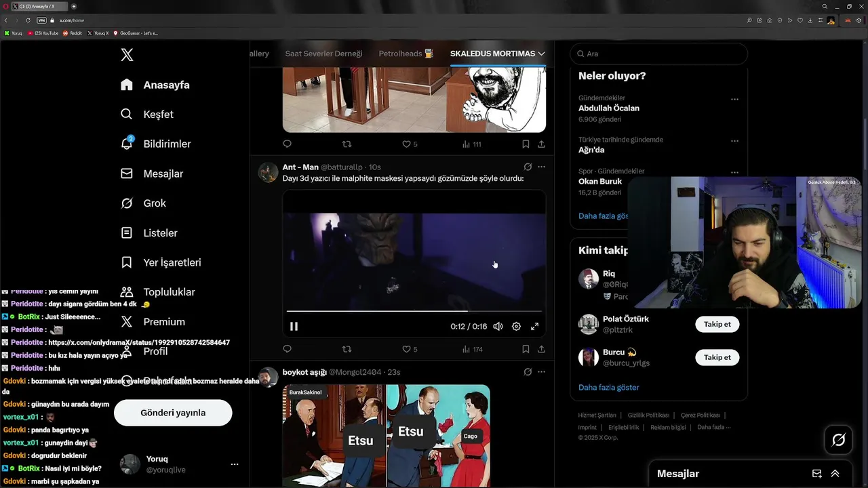Reply to the courtroom image post
The height and width of the screenshot is (488, 868).
[x=287, y=144]
